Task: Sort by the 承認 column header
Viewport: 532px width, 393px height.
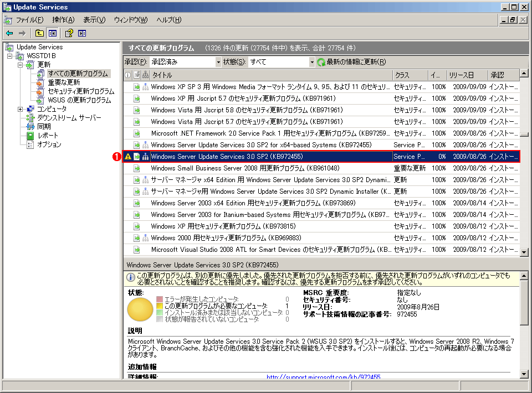Action: [x=504, y=75]
